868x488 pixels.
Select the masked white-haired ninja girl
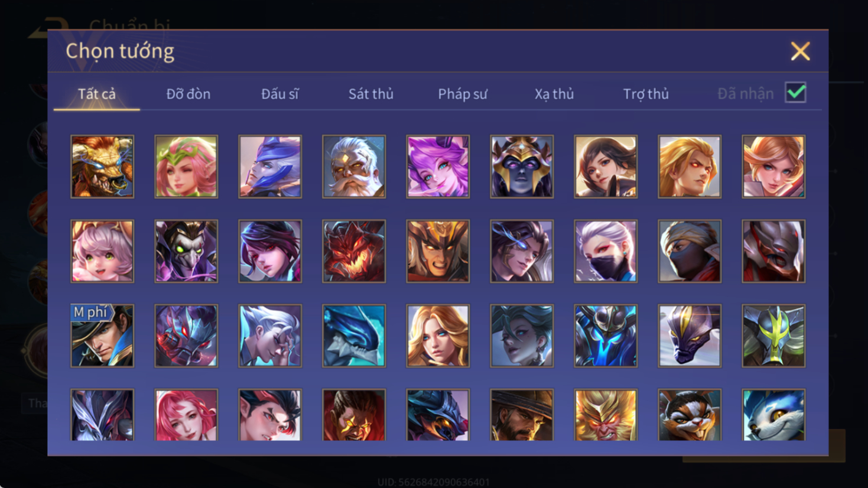606,251
